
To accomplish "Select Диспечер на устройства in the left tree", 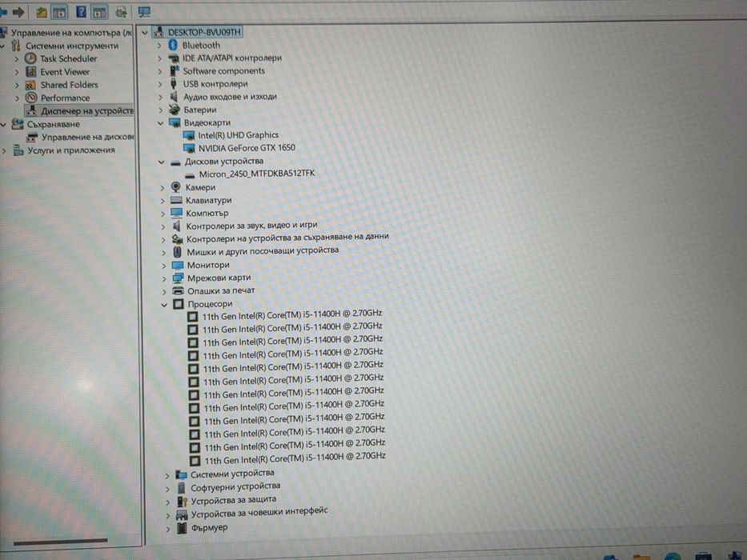I will click(87, 111).
